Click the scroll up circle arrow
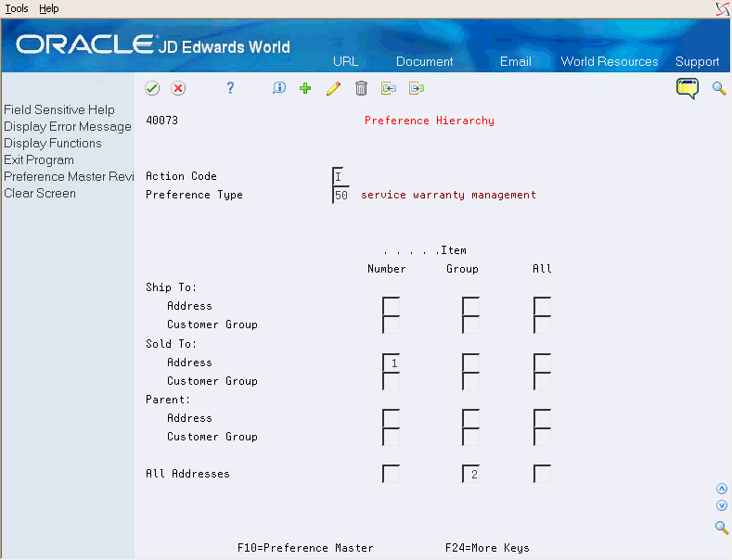732x560 pixels. tap(722, 489)
